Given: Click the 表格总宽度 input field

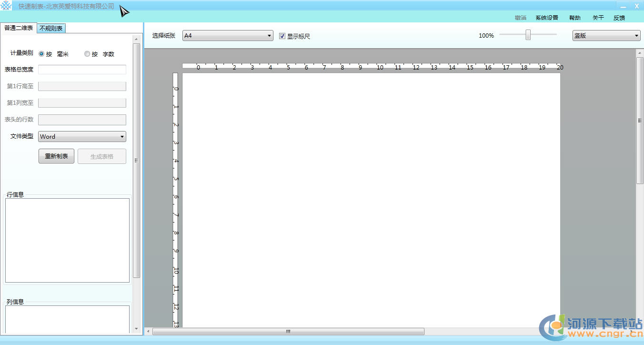Looking at the screenshot, I should (82, 70).
